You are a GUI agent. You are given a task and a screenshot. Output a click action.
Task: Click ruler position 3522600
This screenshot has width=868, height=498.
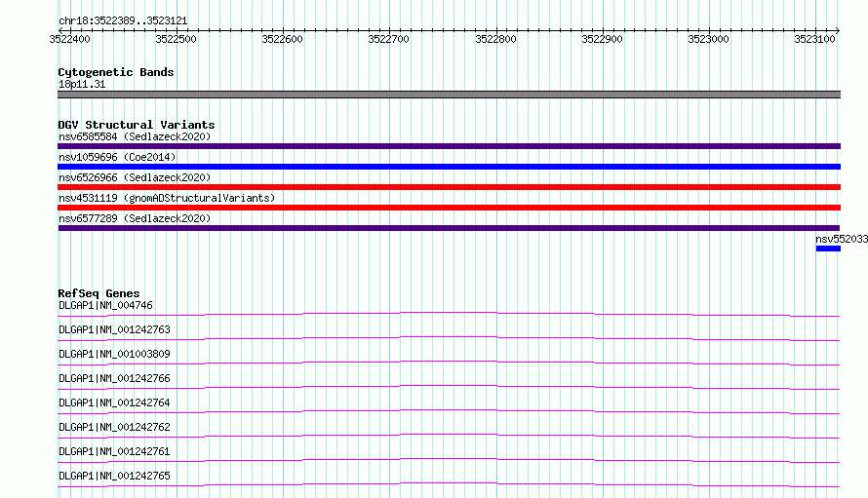(x=282, y=39)
